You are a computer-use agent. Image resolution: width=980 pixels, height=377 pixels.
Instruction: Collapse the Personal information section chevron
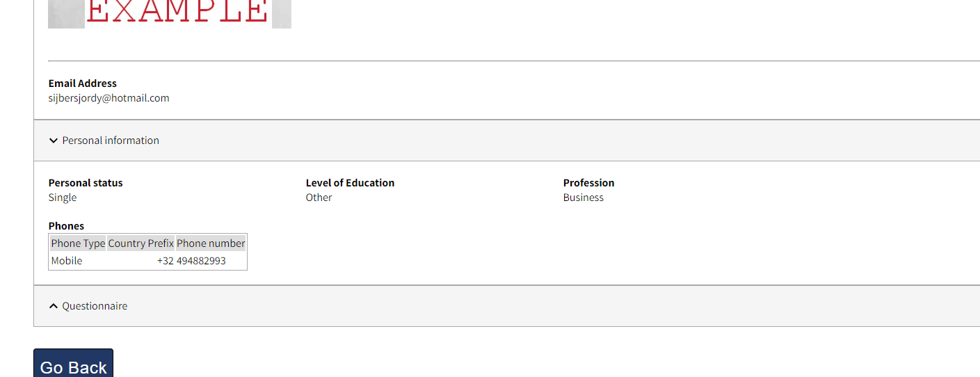54,141
